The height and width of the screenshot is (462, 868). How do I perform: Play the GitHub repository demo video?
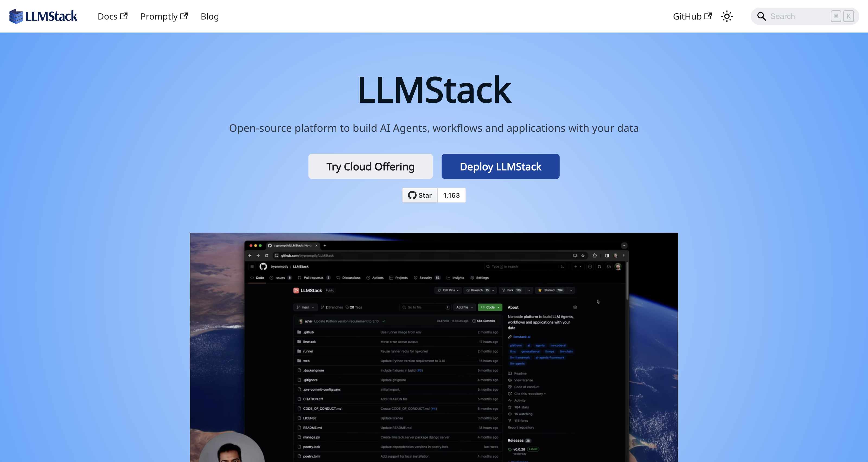tap(434, 347)
